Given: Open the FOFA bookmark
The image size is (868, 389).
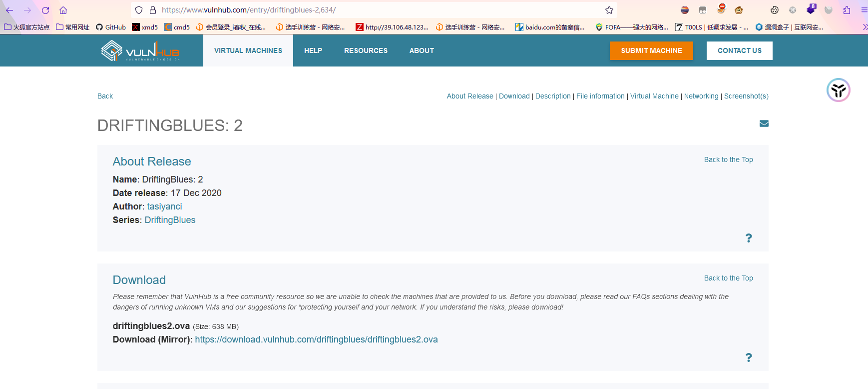Looking at the screenshot, I should point(632,27).
